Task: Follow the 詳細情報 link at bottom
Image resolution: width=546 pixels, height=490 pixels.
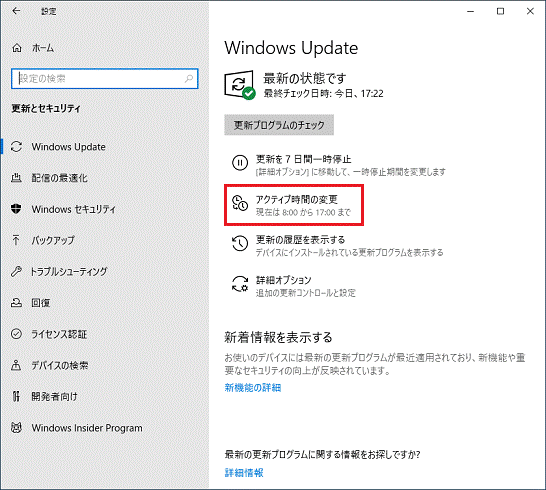Action: (x=244, y=472)
